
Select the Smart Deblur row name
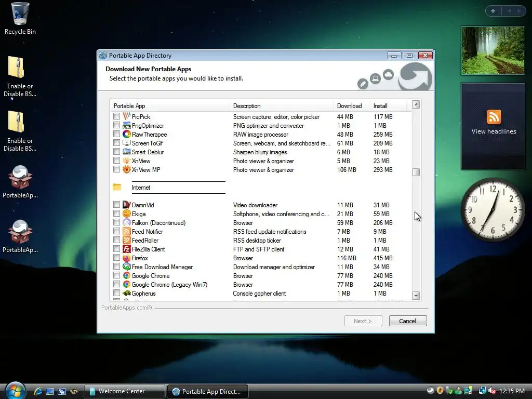(148, 152)
